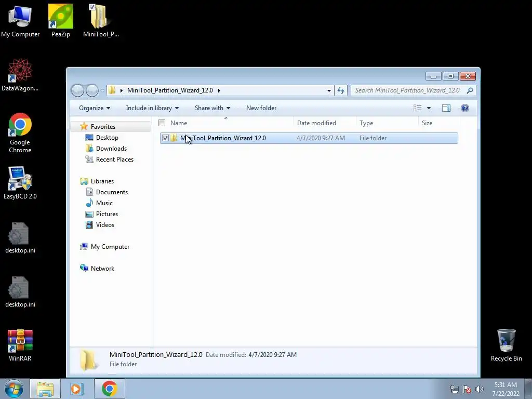Click the taskbar clock showing 5:31 AM

point(506,389)
